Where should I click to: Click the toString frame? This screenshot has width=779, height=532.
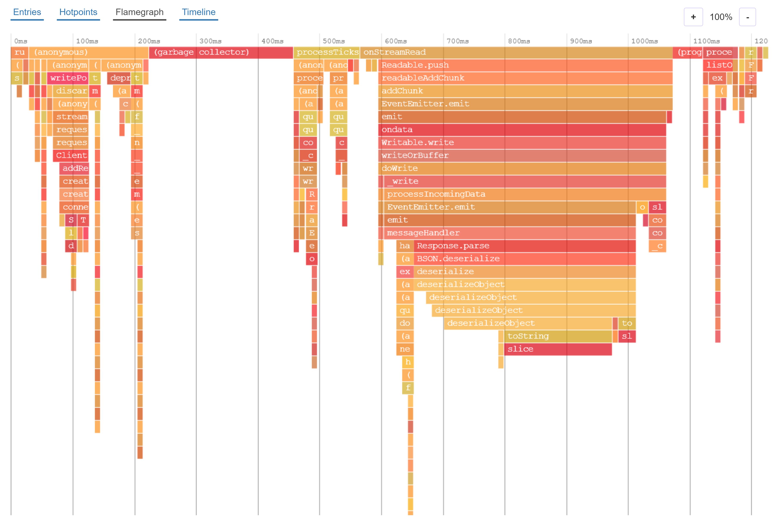558,336
